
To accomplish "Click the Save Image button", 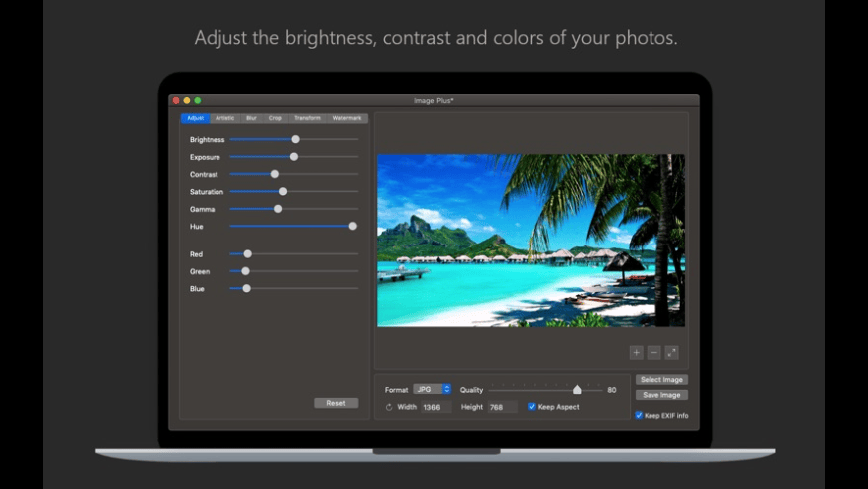I will [661, 395].
